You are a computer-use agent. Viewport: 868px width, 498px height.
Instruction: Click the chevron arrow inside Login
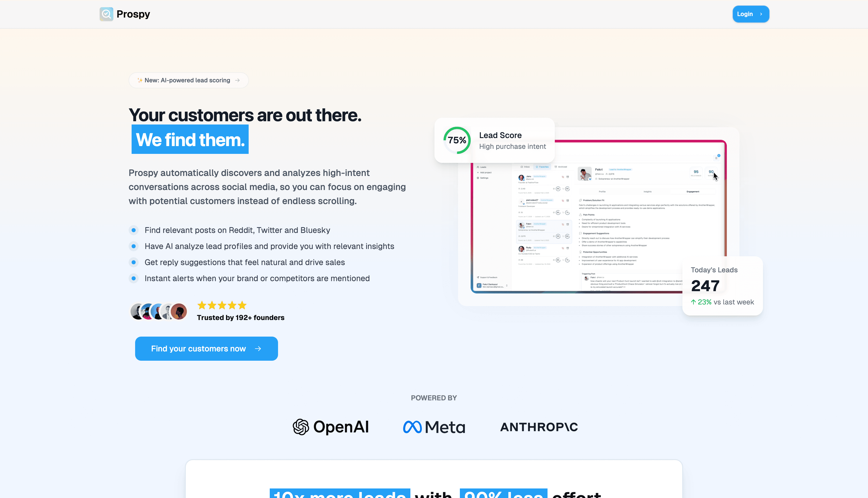[761, 14]
